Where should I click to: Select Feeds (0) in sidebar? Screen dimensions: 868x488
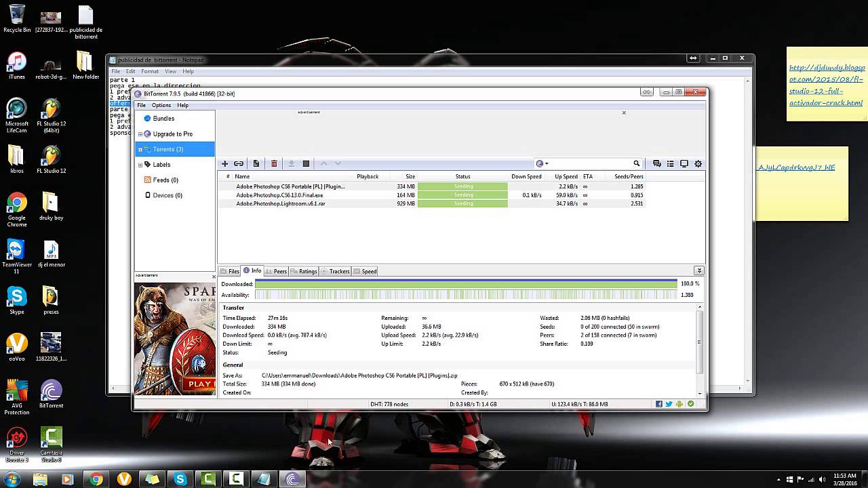point(165,180)
